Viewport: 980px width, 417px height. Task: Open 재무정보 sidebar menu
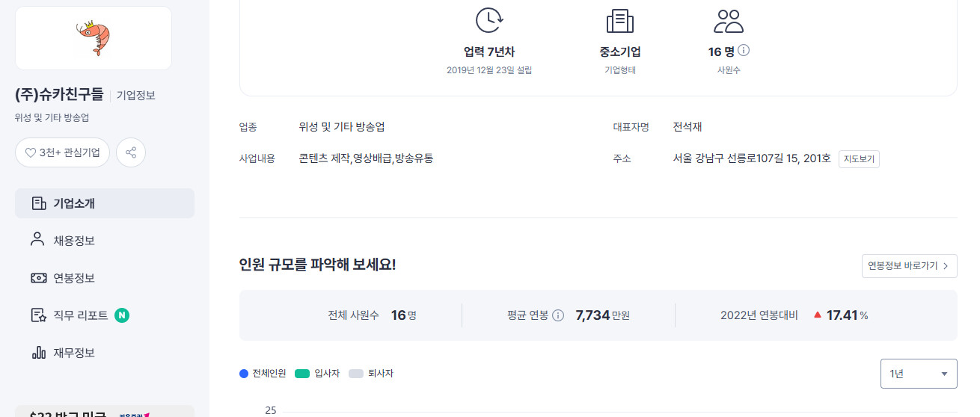73,353
